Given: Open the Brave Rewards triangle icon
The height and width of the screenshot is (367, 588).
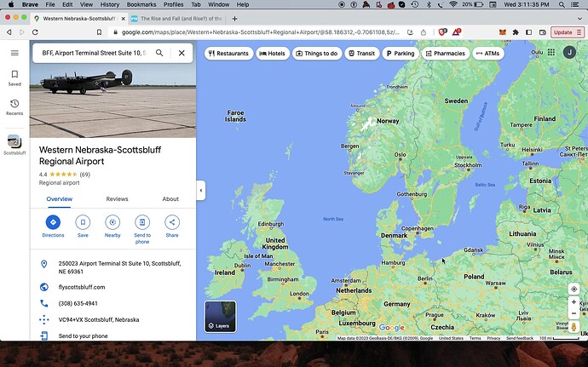Looking at the screenshot, I should (457, 32).
